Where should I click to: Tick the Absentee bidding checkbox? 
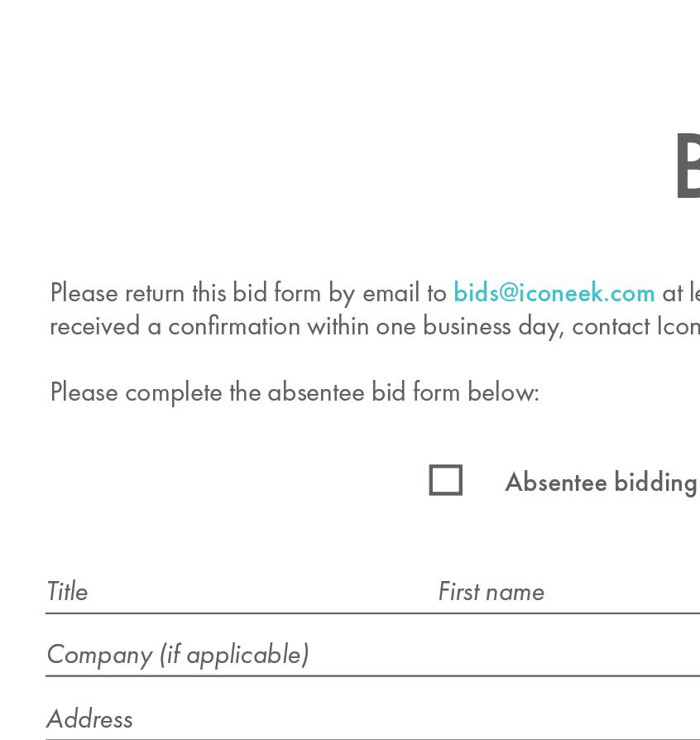point(446,480)
